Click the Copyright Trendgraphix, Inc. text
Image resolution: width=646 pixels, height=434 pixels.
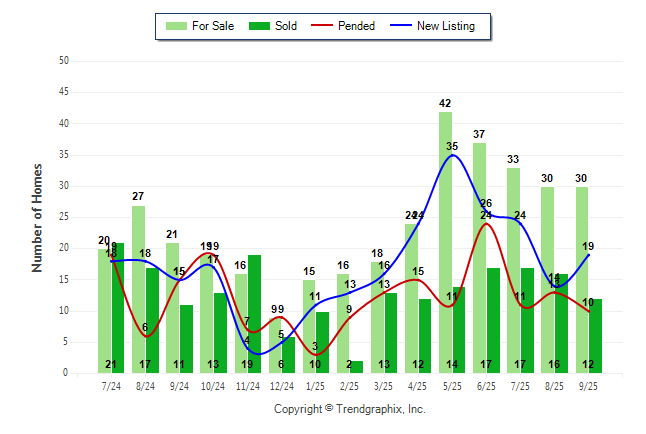(x=350, y=409)
